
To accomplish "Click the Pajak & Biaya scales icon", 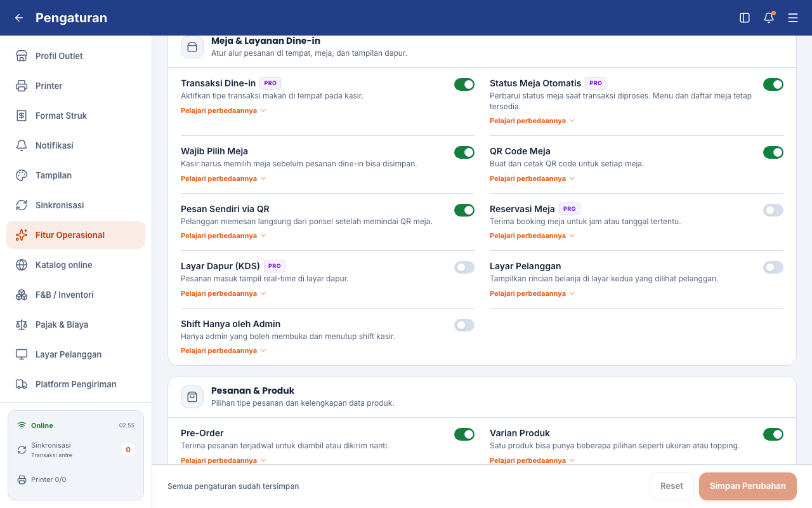I will coord(22,324).
